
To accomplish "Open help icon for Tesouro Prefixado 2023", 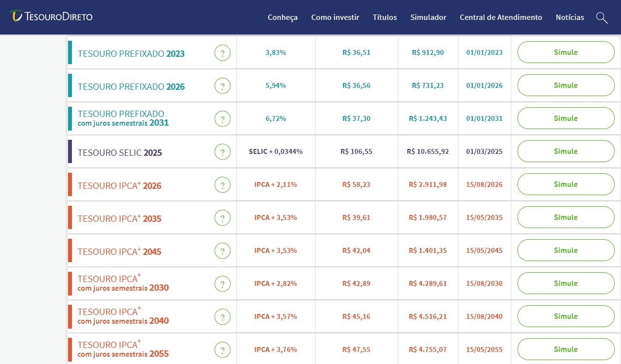I will pos(223,53).
